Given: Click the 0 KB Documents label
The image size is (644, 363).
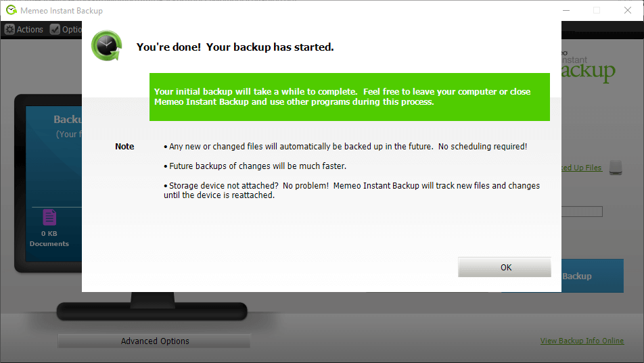Looking at the screenshot, I should pos(49,239).
